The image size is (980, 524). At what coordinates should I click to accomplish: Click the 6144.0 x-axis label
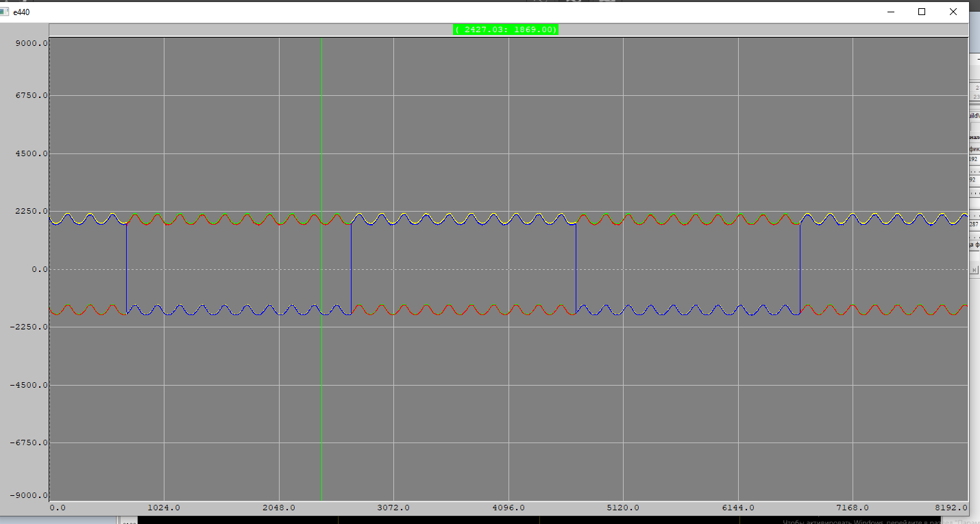(738, 508)
